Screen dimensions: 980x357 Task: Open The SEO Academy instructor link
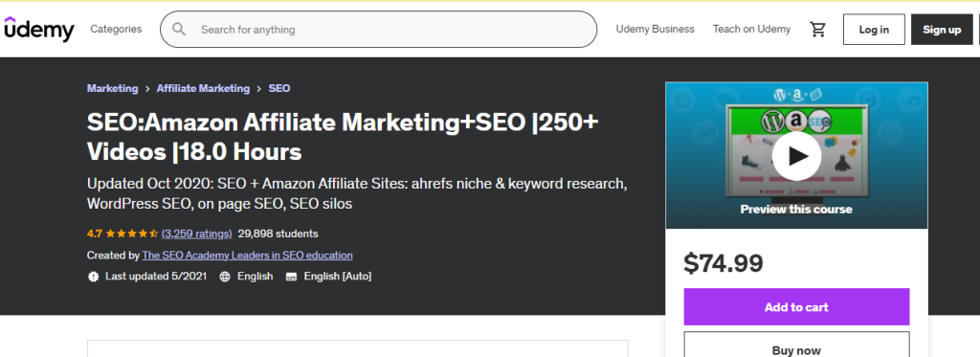pyautogui.click(x=248, y=256)
